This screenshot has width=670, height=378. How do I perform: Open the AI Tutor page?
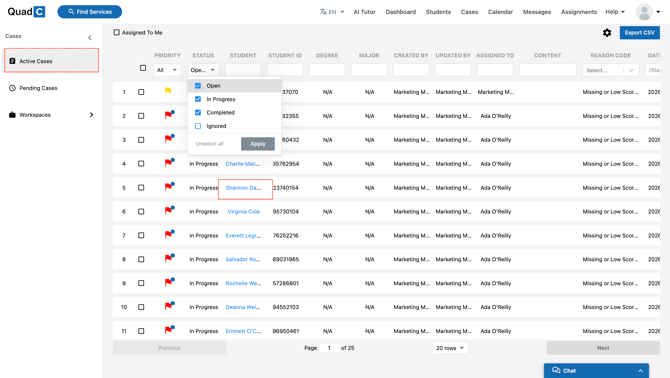click(x=364, y=12)
